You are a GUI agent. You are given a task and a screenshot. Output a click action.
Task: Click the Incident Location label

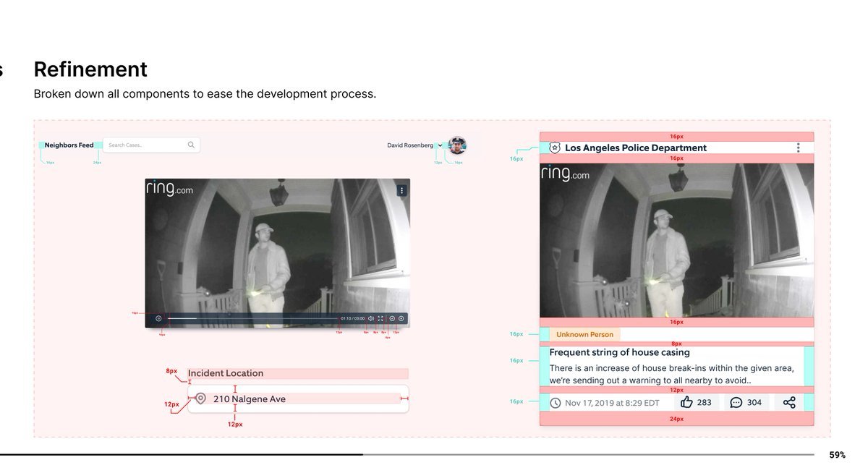click(226, 373)
